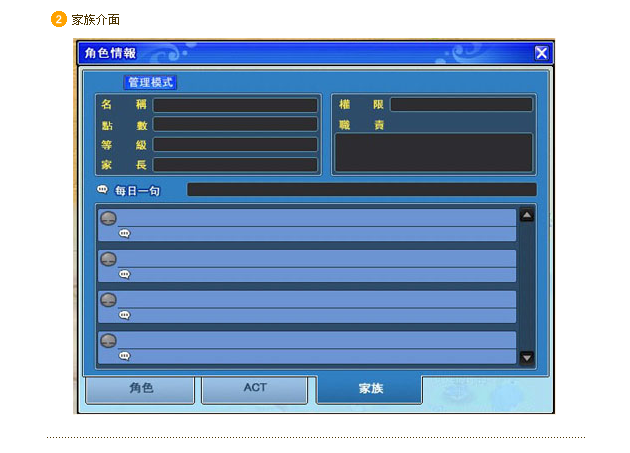Click the 名稱 input field
This screenshot has height=453, width=630.
point(235,105)
